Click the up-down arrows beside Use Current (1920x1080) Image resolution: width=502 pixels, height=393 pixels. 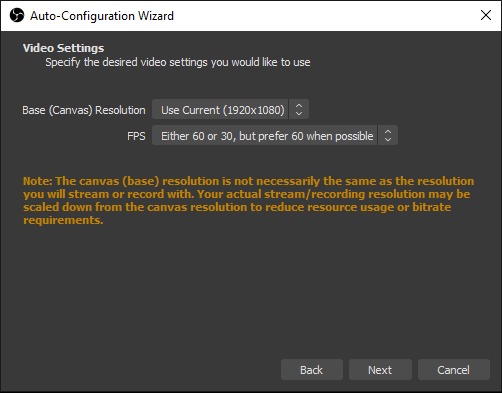click(299, 109)
